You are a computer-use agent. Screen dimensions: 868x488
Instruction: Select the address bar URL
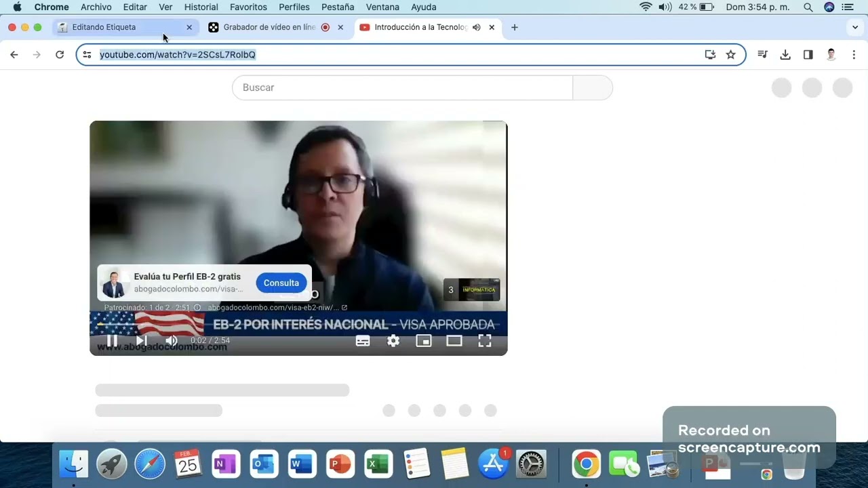coord(178,54)
